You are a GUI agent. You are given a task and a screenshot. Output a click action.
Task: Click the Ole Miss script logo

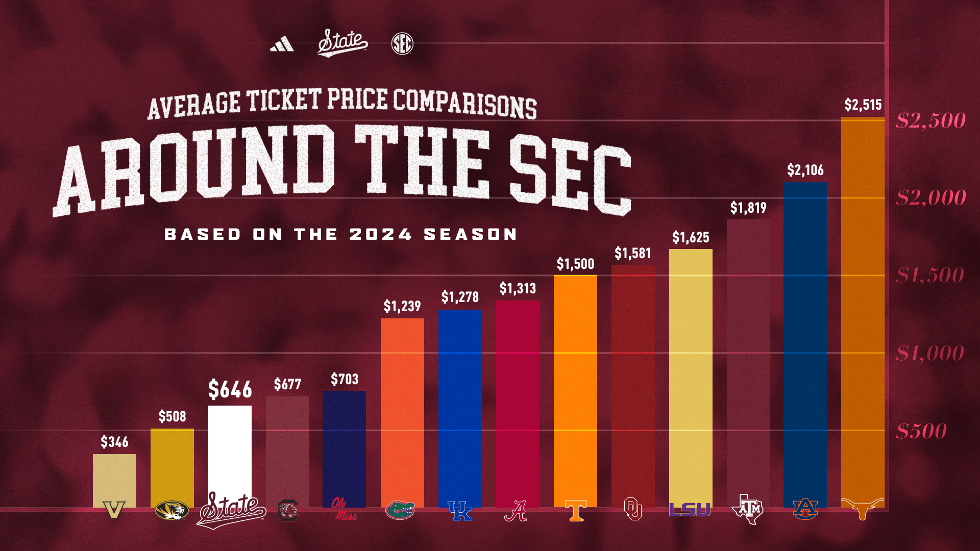point(345,509)
